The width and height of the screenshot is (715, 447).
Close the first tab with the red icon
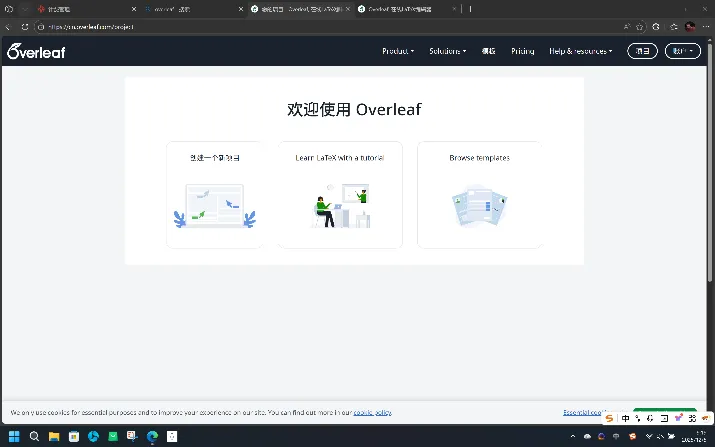134,9
